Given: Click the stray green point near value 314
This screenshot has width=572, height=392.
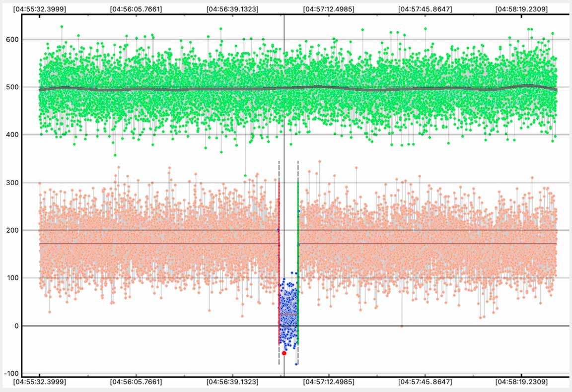Looking at the screenshot, I should pyautogui.click(x=245, y=176).
